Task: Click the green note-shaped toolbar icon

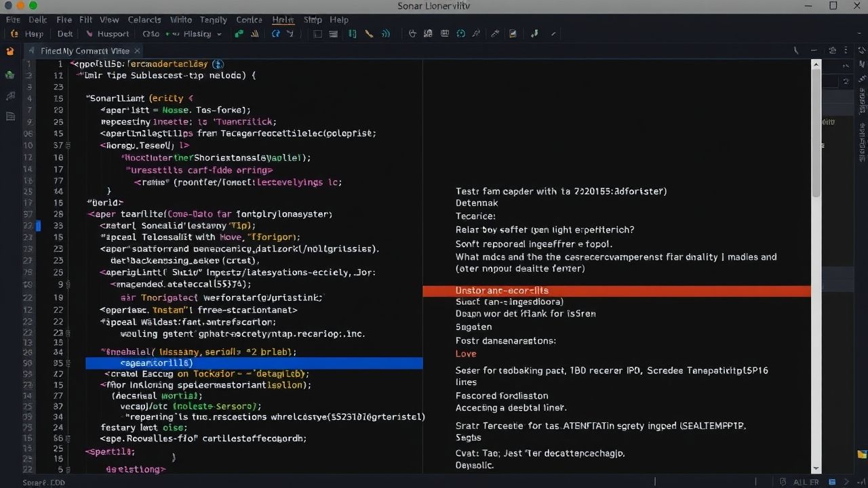Action: [534, 34]
